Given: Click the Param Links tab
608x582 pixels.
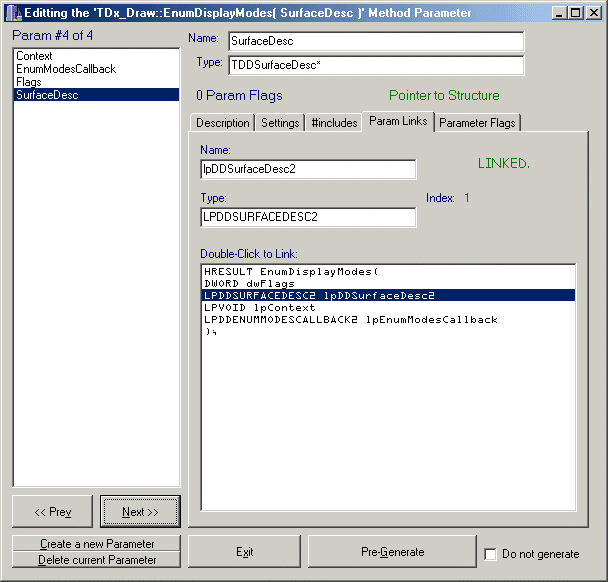Looking at the screenshot, I should click(397, 121).
